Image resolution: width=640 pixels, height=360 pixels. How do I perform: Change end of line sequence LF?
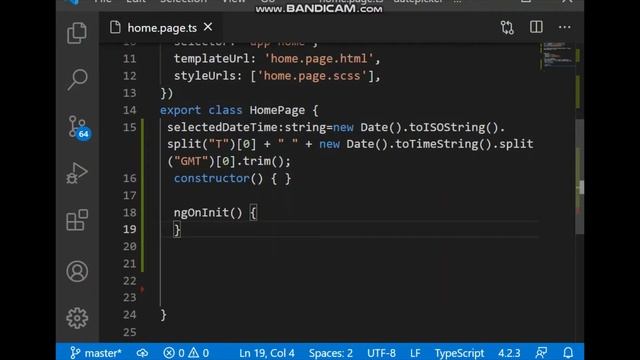point(415,353)
